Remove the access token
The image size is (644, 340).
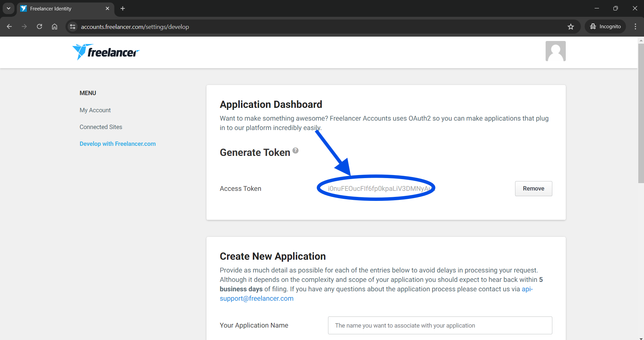tap(534, 188)
